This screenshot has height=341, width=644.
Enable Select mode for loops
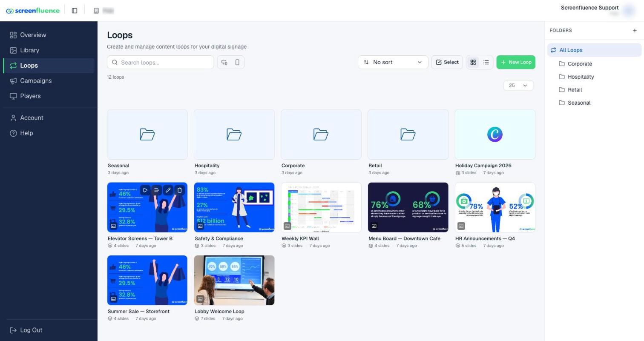tap(447, 63)
